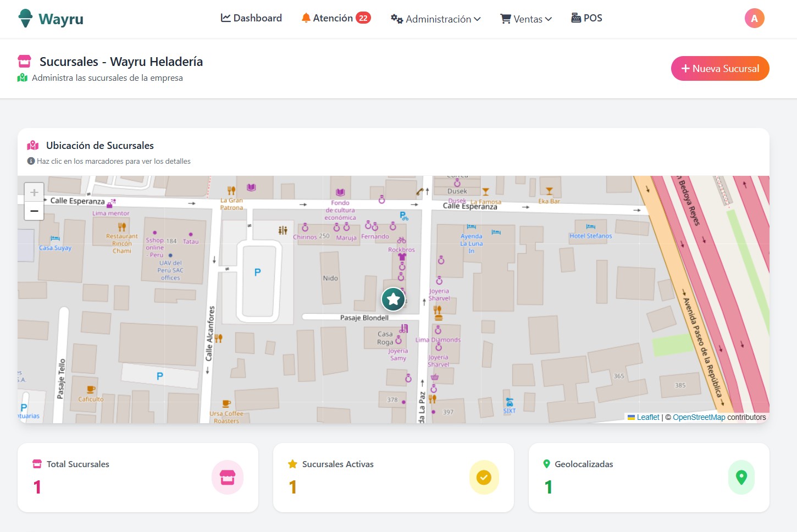Click the Administración gears icon

tap(397, 19)
